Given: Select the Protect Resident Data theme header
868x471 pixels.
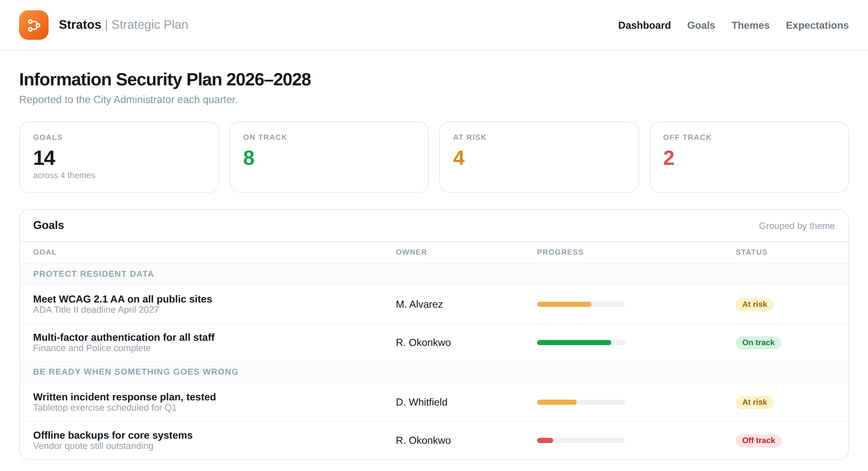Looking at the screenshot, I should coord(434,274).
